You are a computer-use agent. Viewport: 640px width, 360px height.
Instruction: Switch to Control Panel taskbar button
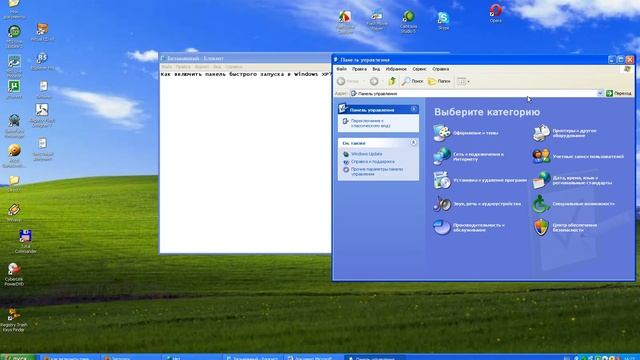pyautogui.click(x=373, y=358)
